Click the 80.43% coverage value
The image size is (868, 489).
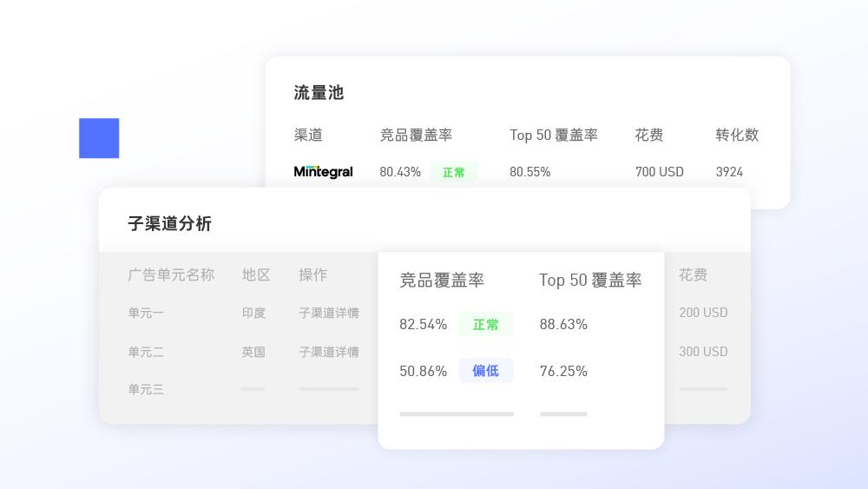(400, 172)
